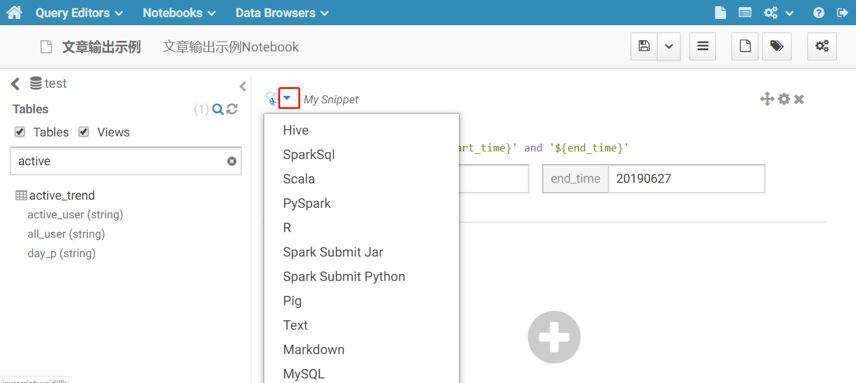The width and height of the screenshot is (856, 383).
Task: Save the notebook with the floppy icon
Action: [644, 46]
